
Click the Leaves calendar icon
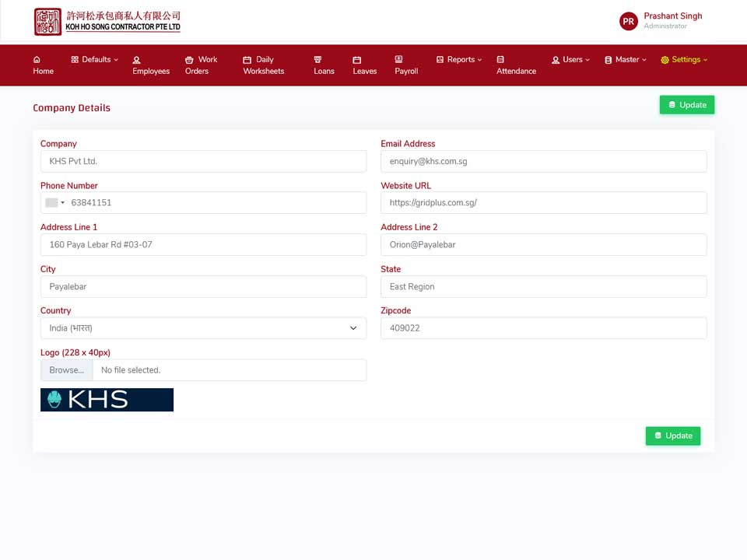click(x=357, y=60)
